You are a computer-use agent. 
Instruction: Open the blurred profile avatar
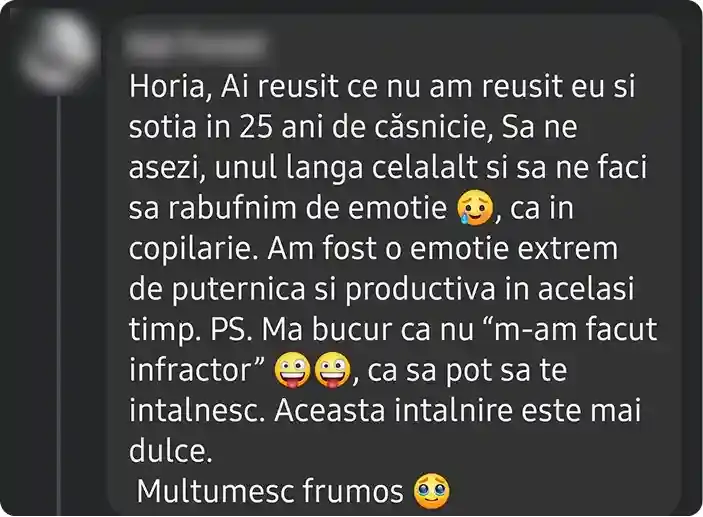point(57,51)
